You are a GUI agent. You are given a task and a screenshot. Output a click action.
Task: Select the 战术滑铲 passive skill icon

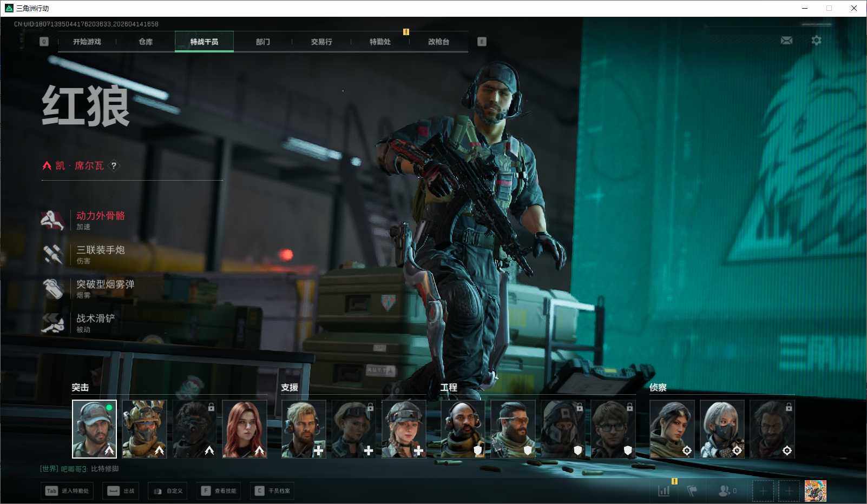[52, 323]
